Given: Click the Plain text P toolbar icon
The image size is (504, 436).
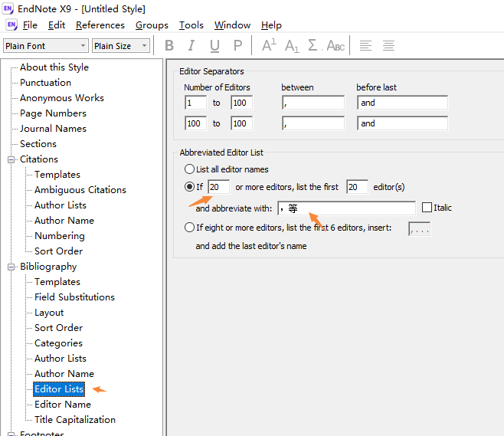Looking at the screenshot, I should pos(238,46).
